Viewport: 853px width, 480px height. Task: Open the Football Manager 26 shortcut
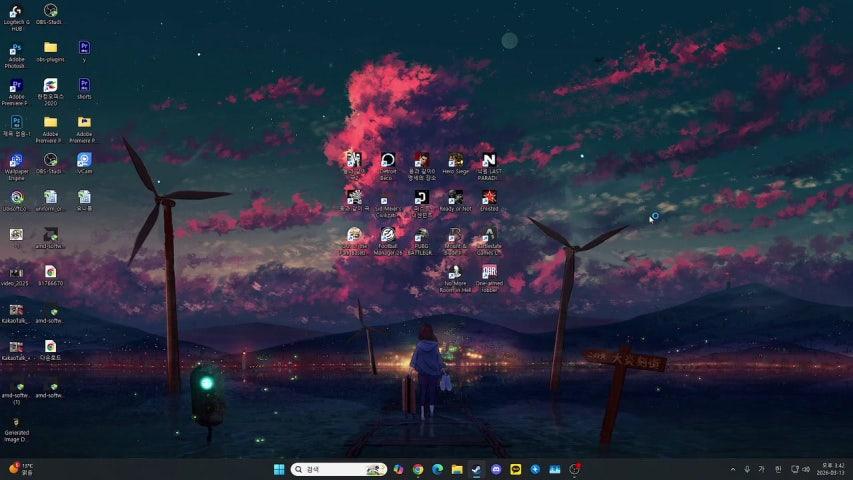[387, 236]
